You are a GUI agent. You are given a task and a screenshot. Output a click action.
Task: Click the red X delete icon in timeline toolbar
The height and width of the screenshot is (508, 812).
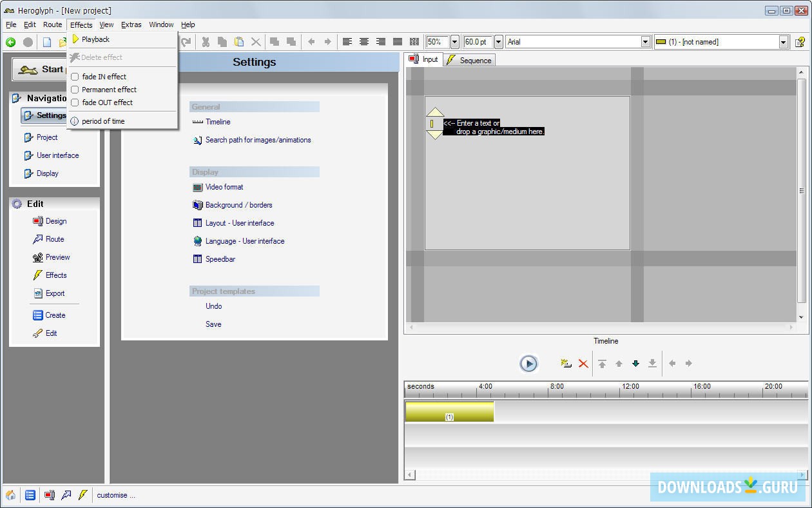tap(583, 364)
